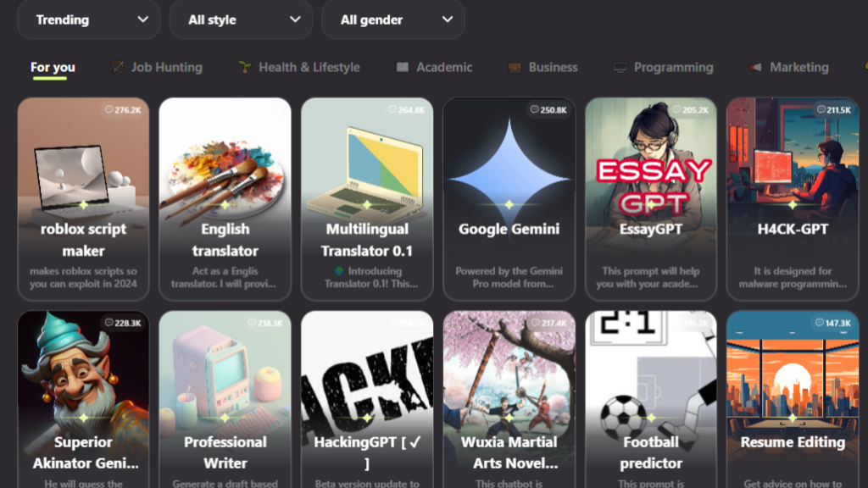Click the 211.5K chat count badge
This screenshot has width=868, height=488.
(834, 109)
